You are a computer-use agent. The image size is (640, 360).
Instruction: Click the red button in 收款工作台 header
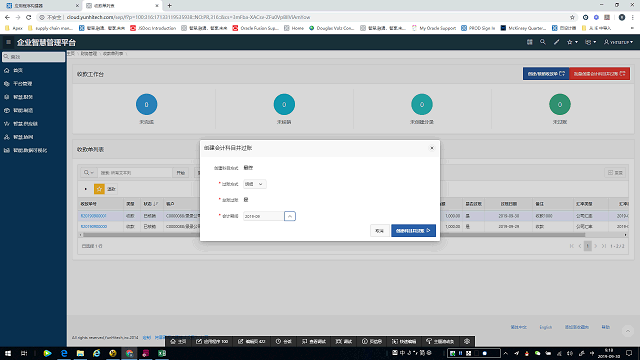tap(599, 74)
